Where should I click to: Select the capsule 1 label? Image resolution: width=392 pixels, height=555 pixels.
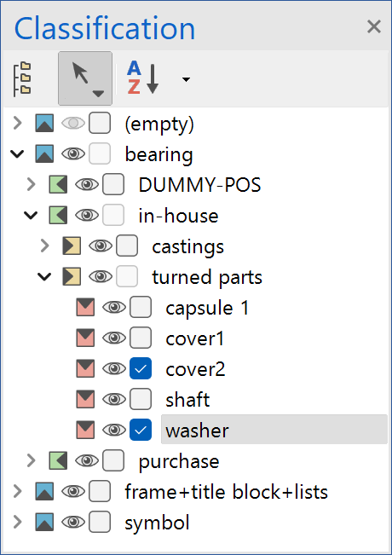point(207,309)
